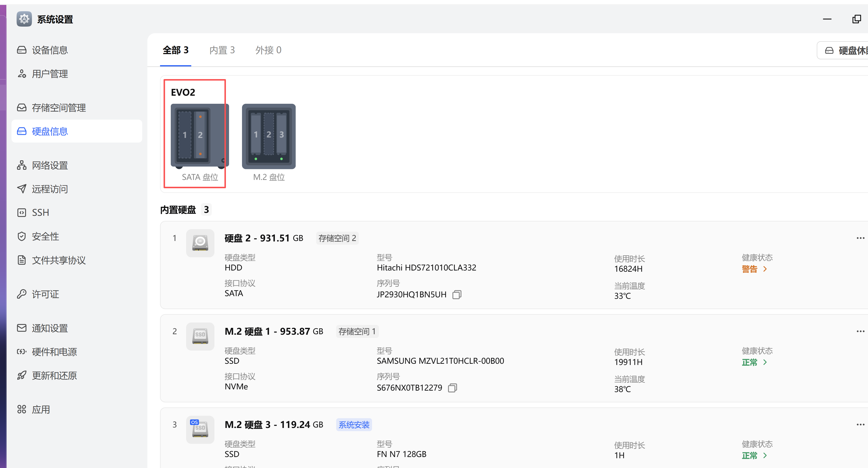Select SSH in the sidebar
The width and height of the screenshot is (868, 468).
pos(40,212)
